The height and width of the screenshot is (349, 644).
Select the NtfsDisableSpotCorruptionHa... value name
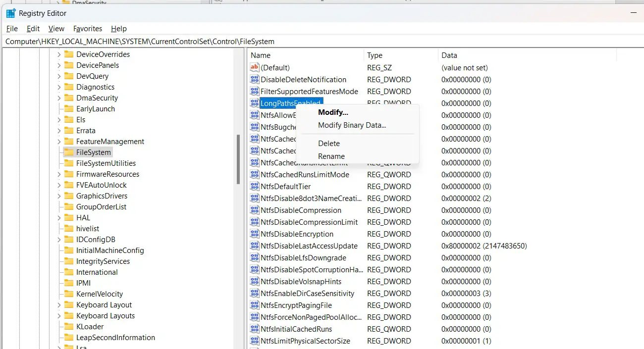[312, 269]
